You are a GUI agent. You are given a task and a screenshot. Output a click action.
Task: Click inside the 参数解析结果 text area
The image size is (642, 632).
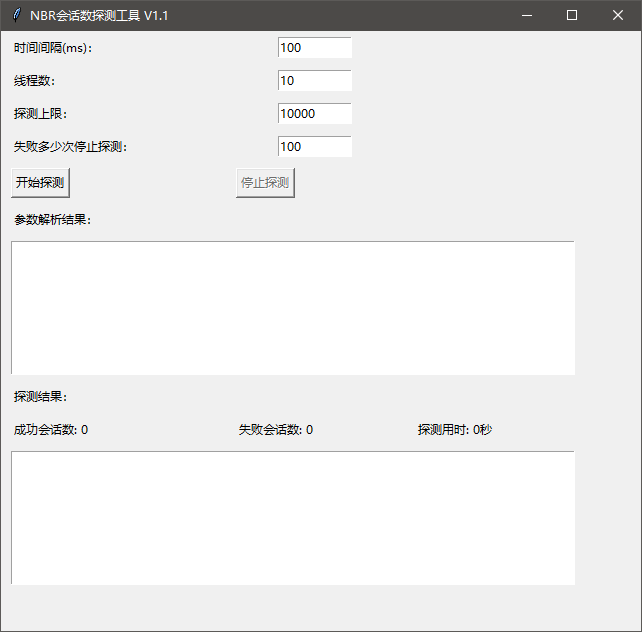click(293, 308)
